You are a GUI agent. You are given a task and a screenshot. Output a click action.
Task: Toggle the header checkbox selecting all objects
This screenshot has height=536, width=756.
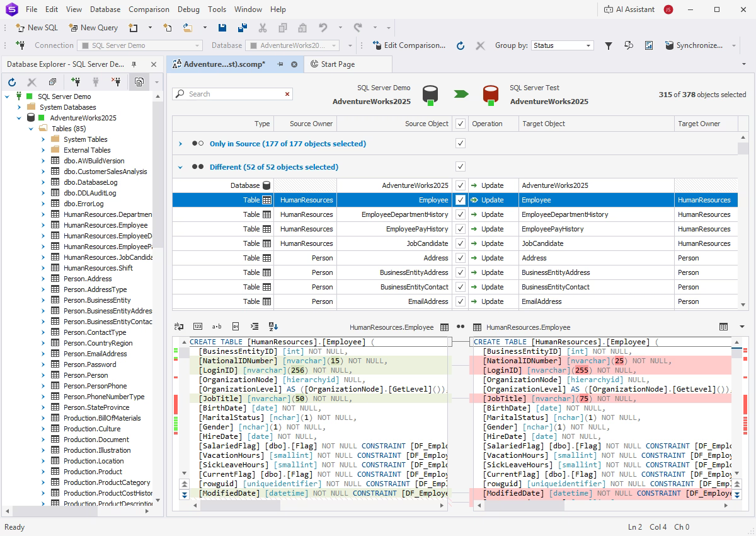[x=461, y=124]
